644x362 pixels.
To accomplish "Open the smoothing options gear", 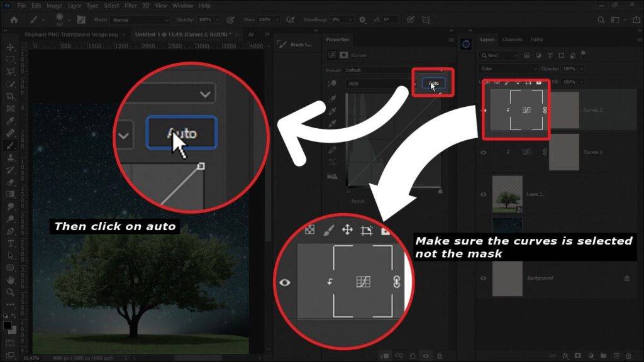I will click(362, 19).
